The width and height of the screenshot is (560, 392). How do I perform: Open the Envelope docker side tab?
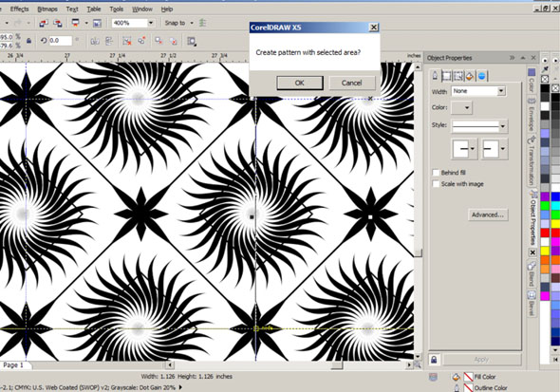pyautogui.click(x=532, y=114)
